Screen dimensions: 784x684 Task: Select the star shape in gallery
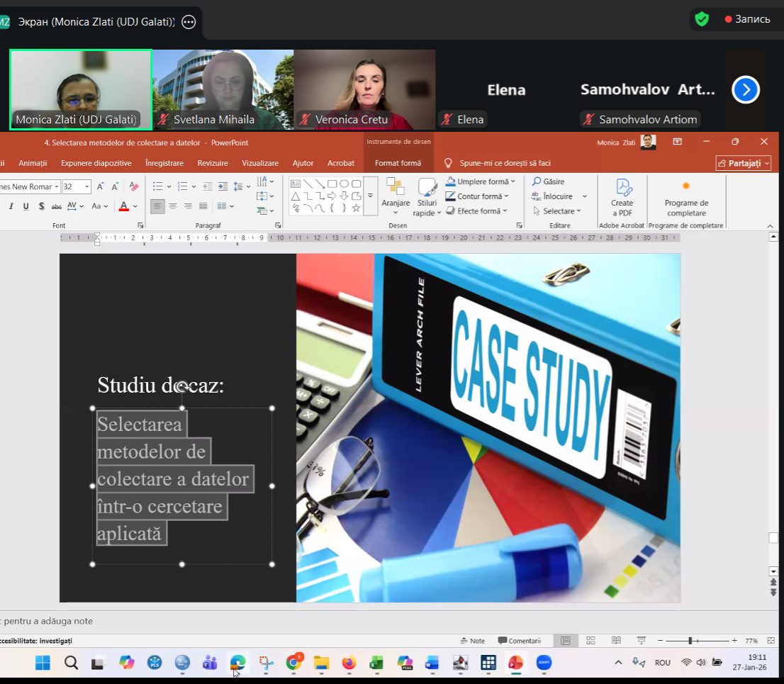point(356,208)
